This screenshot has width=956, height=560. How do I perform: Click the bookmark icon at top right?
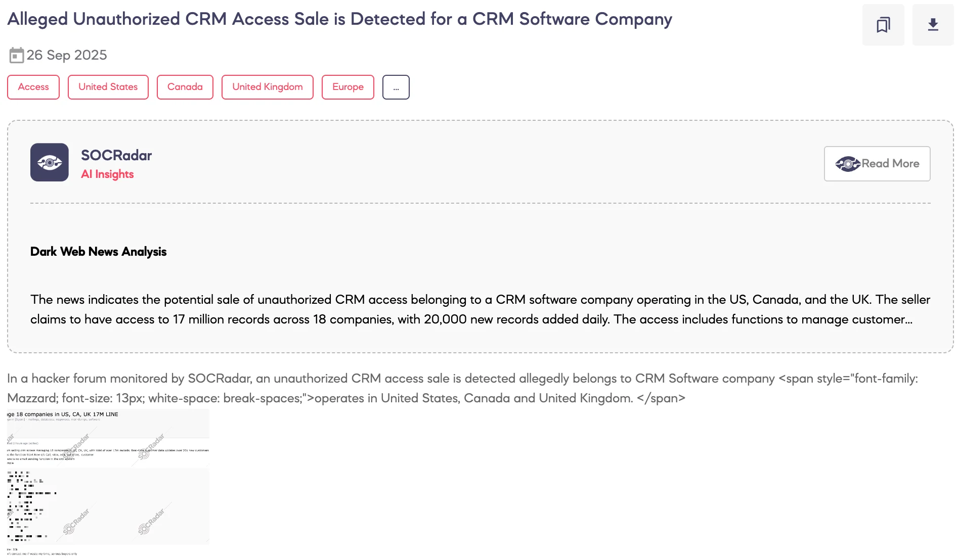[883, 24]
